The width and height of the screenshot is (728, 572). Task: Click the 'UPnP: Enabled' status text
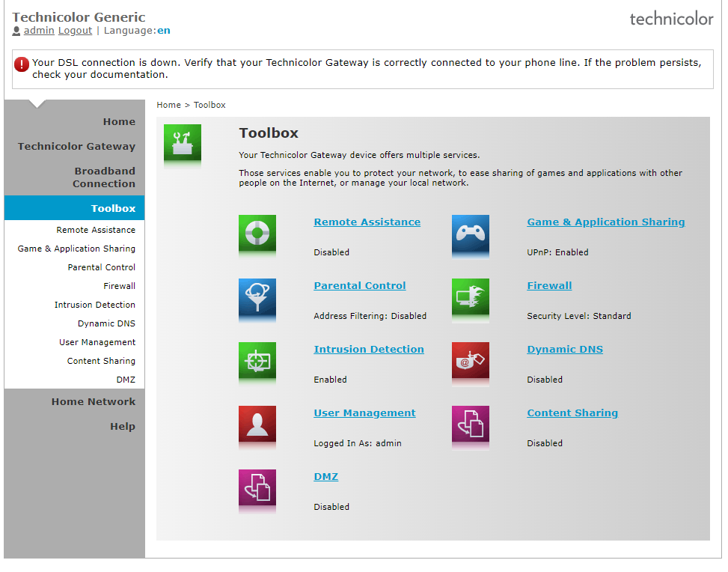click(x=557, y=252)
